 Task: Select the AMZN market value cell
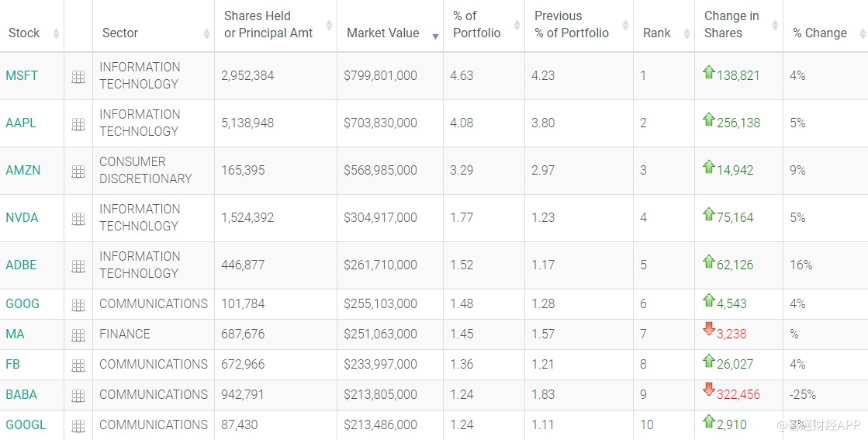pos(380,171)
